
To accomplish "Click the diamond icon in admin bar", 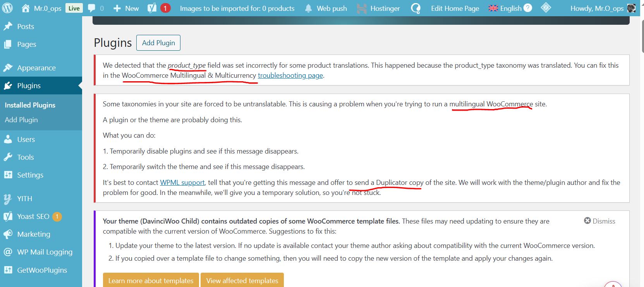I will [x=546, y=8].
